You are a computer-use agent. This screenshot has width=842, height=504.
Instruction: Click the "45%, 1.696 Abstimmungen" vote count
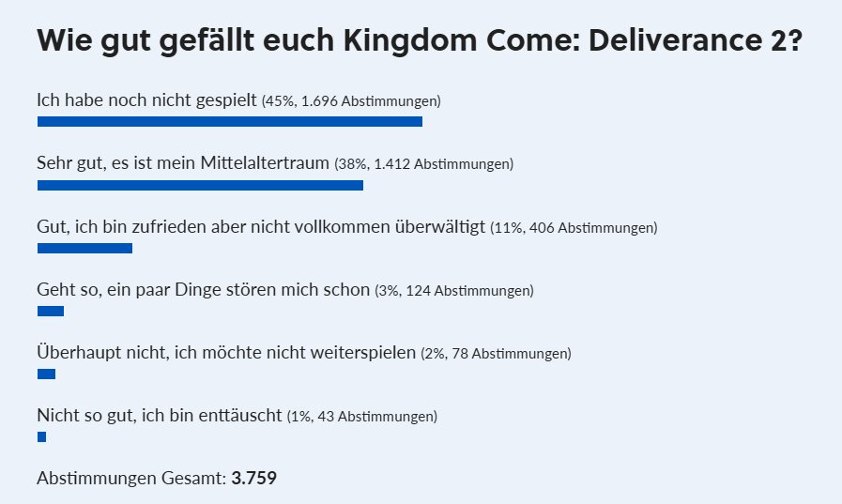(351, 100)
